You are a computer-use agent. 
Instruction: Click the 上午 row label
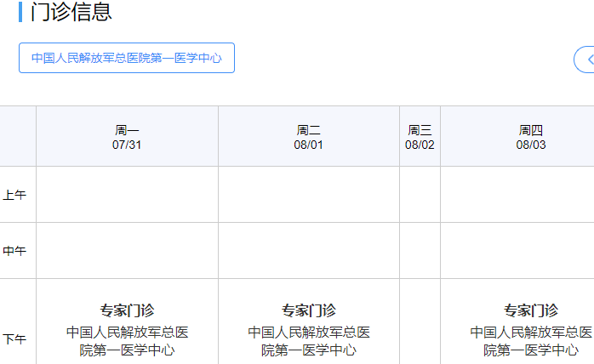[15, 195]
